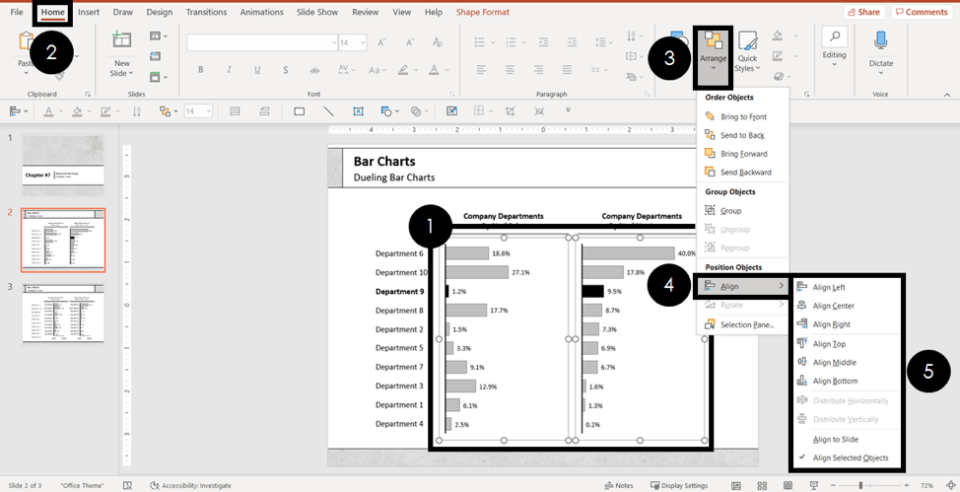Switch to Reading View icon

click(x=789, y=485)
